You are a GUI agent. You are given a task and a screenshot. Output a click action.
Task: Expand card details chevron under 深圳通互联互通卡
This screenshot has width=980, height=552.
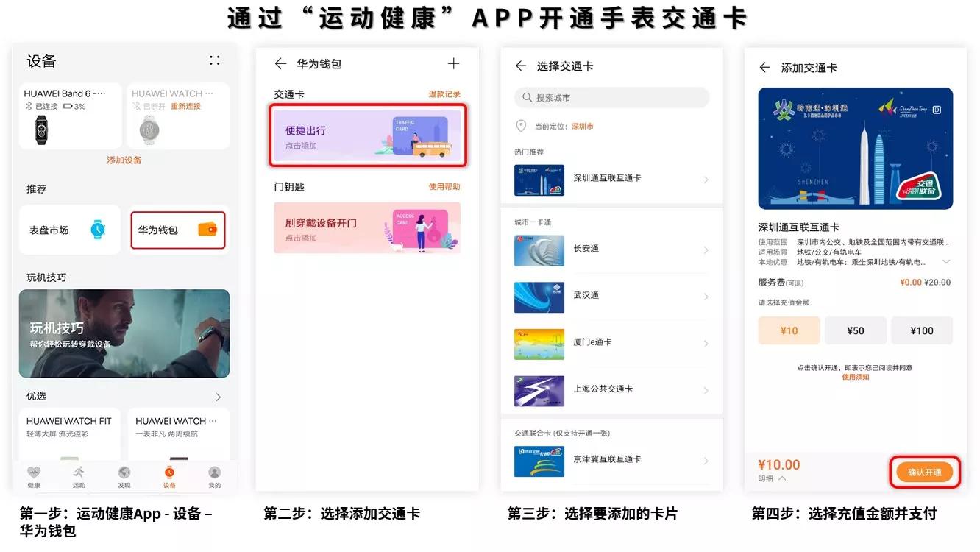(946, 262)
